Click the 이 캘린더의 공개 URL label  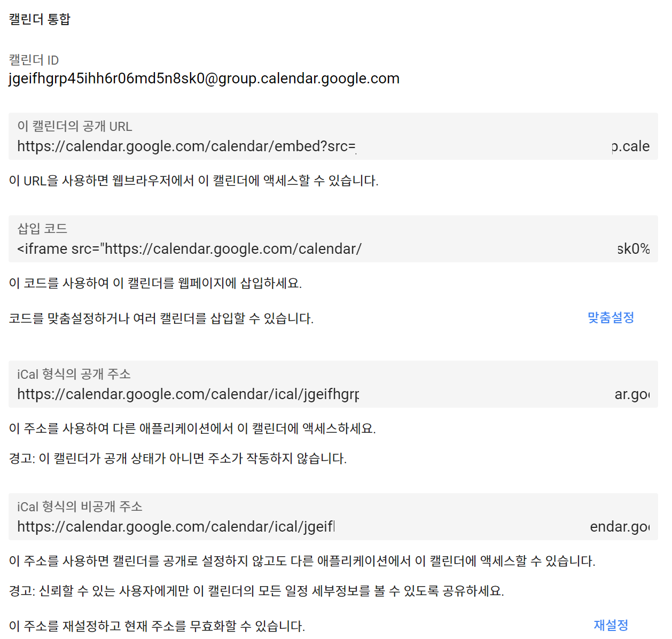(x=75, y=126)
